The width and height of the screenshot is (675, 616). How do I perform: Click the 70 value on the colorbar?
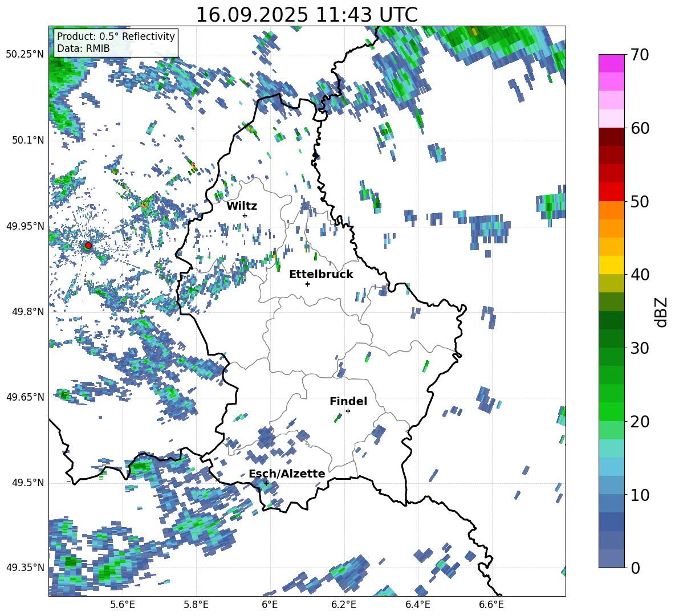coord(640,55)
